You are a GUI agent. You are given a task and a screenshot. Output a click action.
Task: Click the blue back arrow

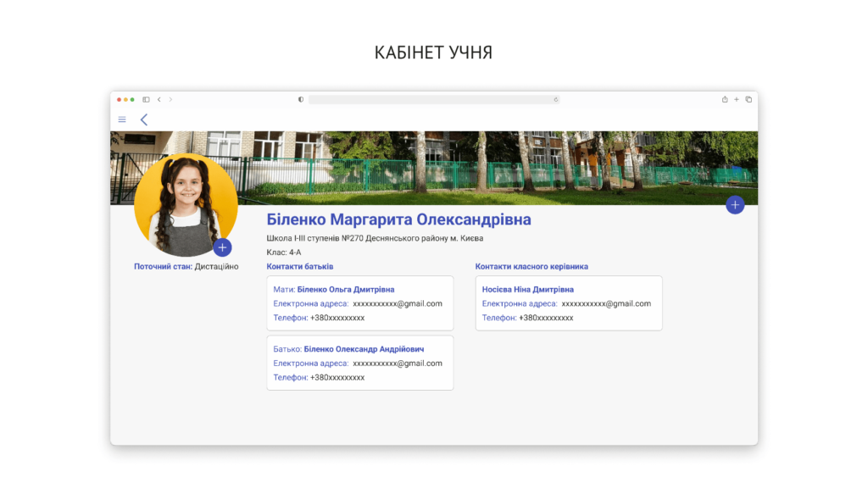point(144,119)
